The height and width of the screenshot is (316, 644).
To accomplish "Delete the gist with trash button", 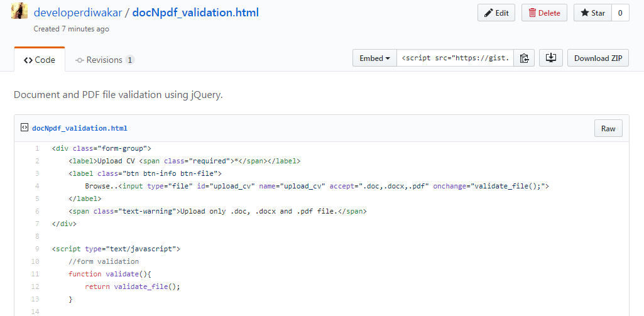I will [x=544, y=13].
